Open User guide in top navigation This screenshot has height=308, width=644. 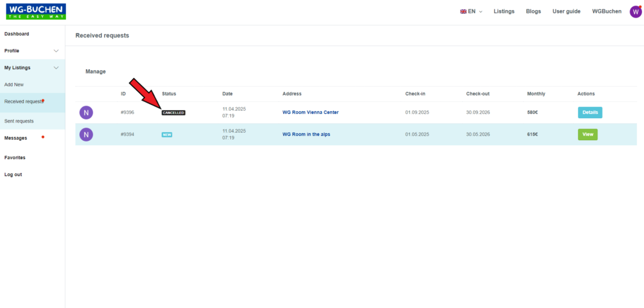567,11
